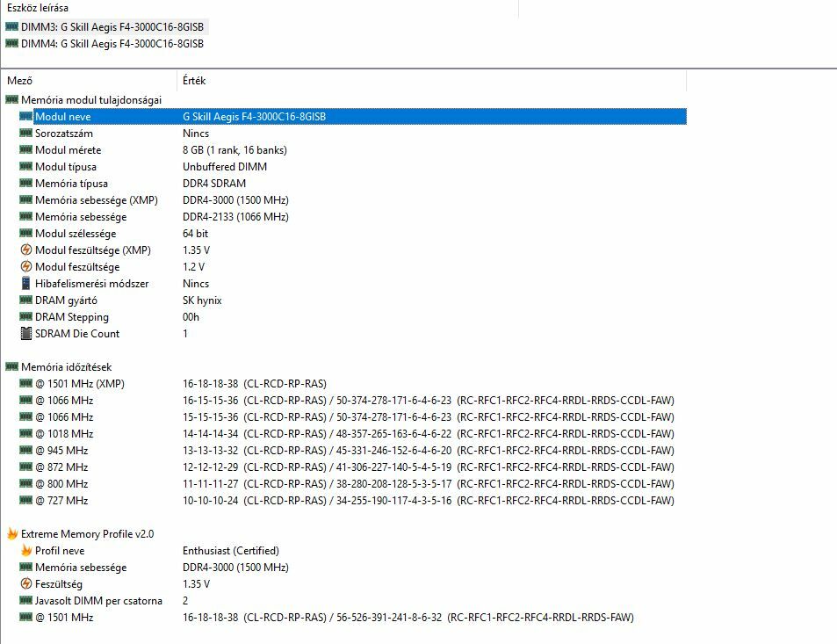Viewport: 837px width, 644px height.
Task: Select SK hynix value
Action: pyautogui.click(x=202, y=300)
